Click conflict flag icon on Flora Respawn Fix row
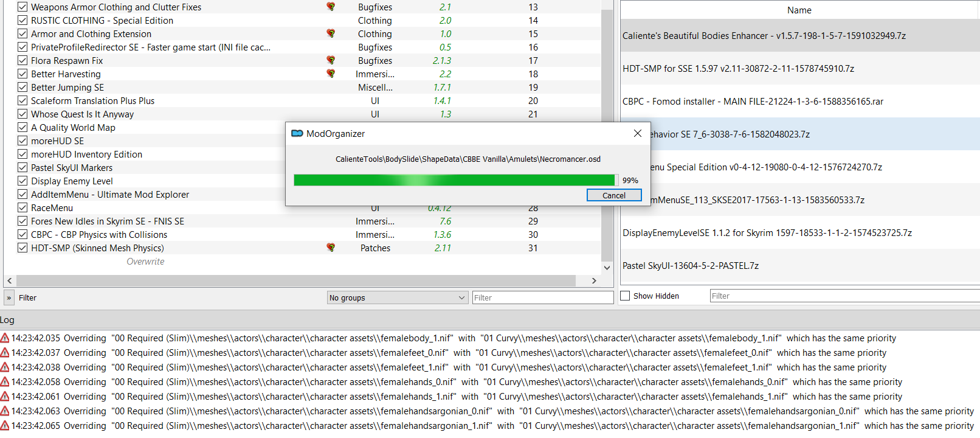 click(x=331, y=60)
